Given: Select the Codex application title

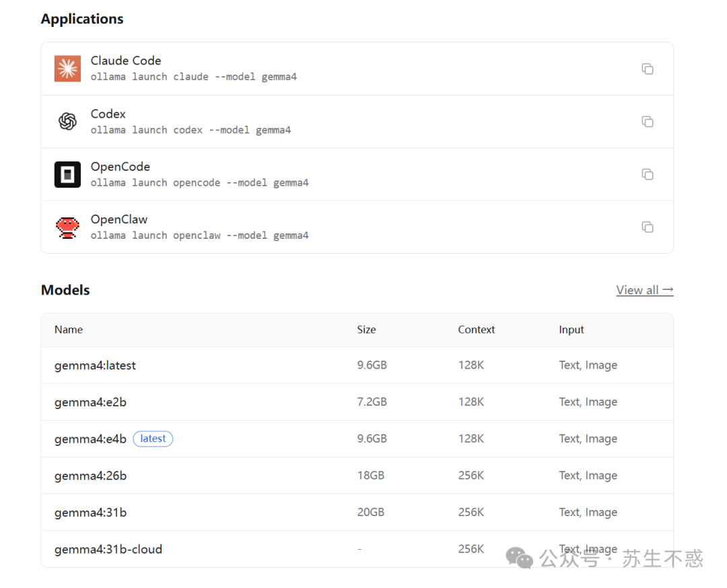Looking at the screenshot, I should (x=108, y=114).
